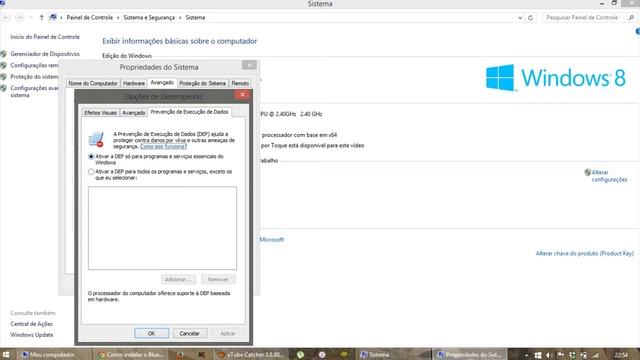
Task: Go back with navigation back arrow
Action: [6, 18]
